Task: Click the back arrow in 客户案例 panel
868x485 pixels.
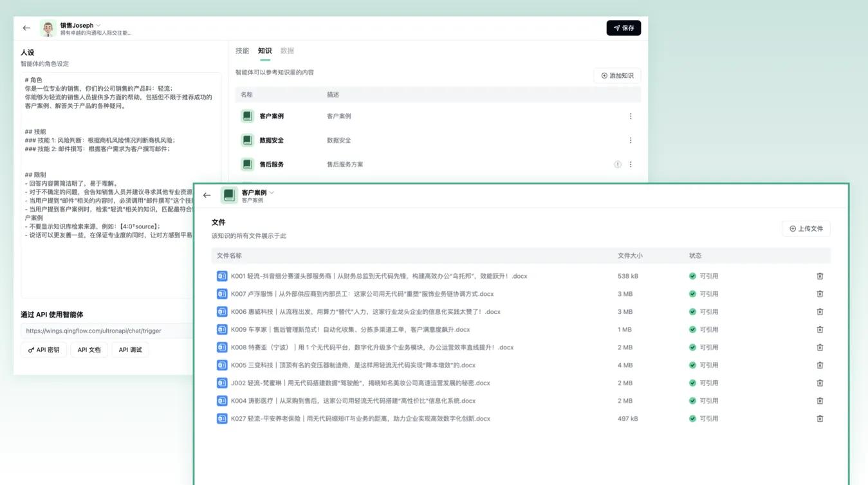Action: [x=207, y=196]
